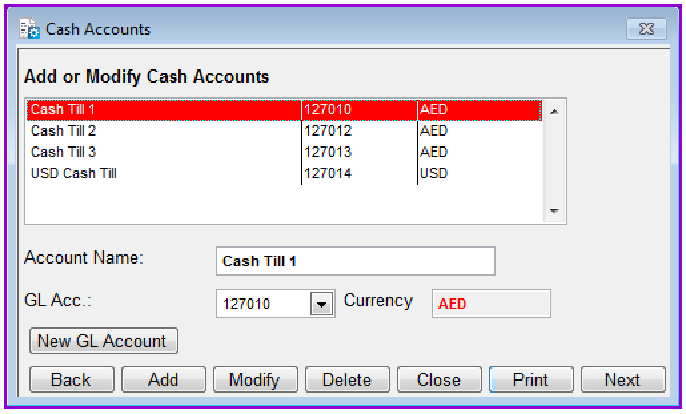The width and height of the screenshot is (686, 414).
Task: Click GL code 127010 in the highlighted row
Action: [x=328, y=109]
